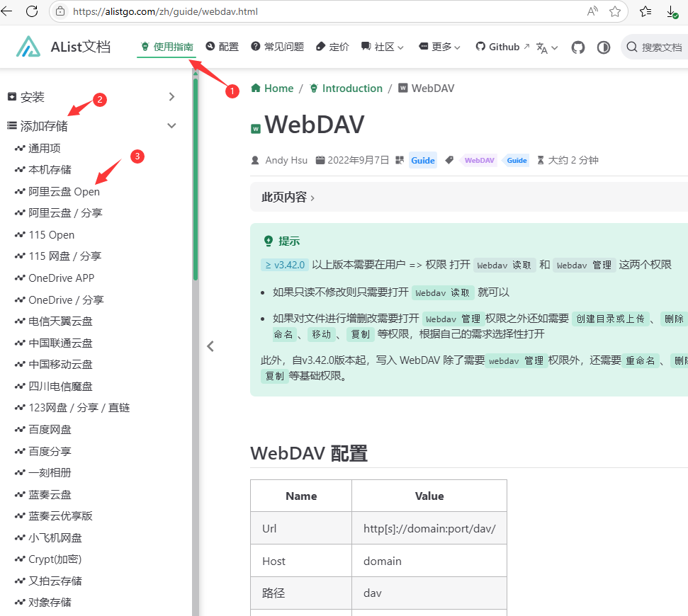Go to Introduction breadcrumb link
This screenshot has height=616, width=688.
[346, 89]
